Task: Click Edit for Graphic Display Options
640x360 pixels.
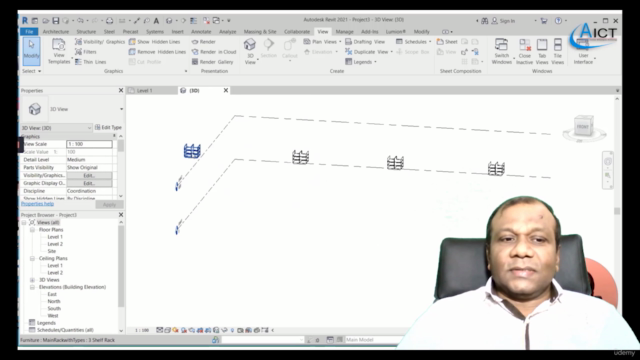Action: (89, 183)
